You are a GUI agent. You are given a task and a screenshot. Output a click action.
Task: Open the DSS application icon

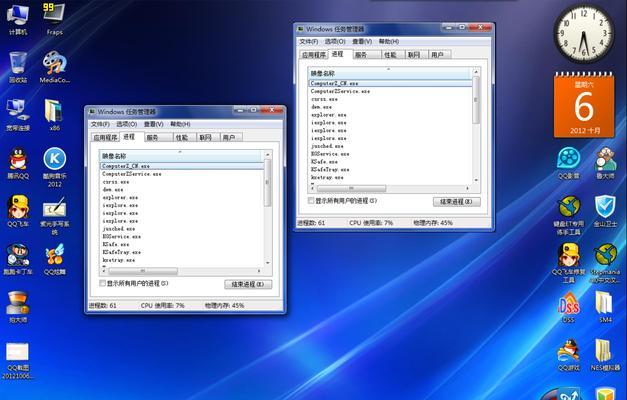pos(569,307)
